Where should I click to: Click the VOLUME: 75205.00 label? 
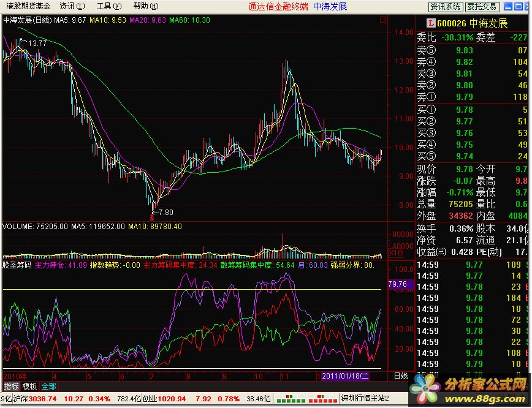(36, 226)
